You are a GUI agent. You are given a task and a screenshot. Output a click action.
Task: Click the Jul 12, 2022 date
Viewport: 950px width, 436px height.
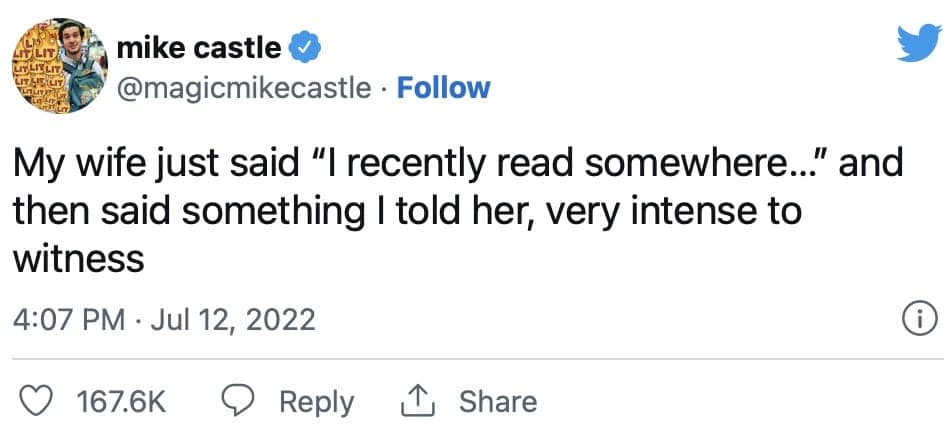coord(233,320)
